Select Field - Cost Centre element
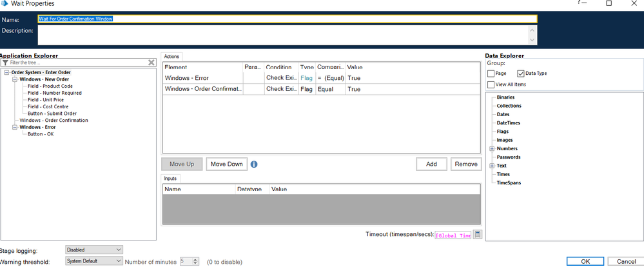This screenshot has width=644, height=267. 48,107
